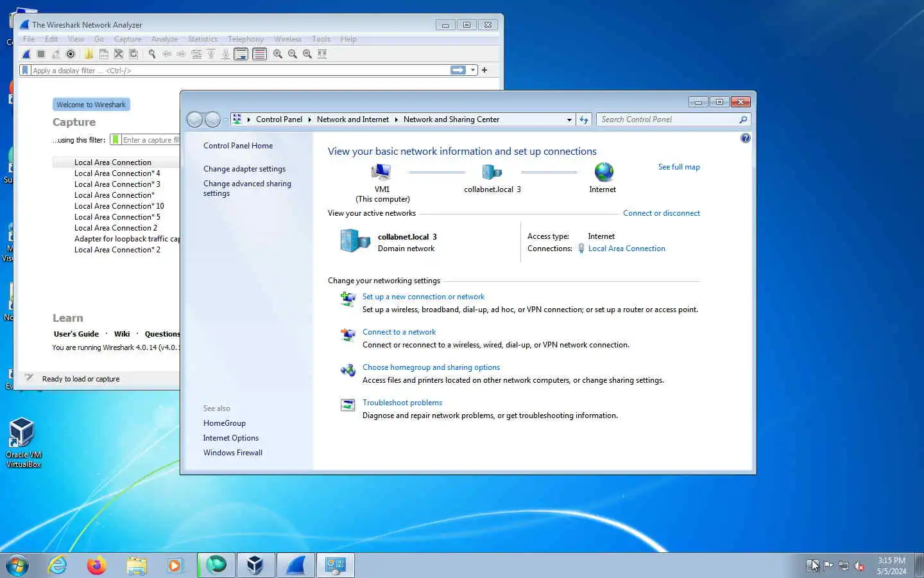Click the Control Panel help question icon

click(x=745, y=138)
